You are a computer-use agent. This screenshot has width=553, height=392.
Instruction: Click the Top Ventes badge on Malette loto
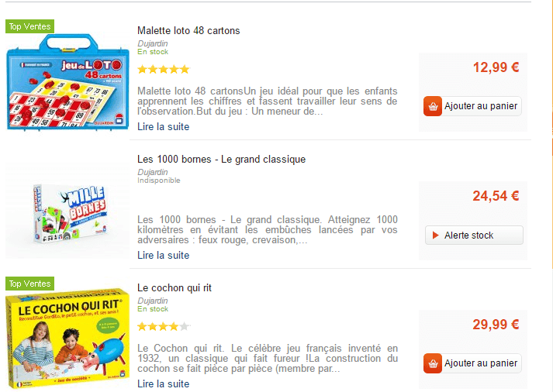(x=29, y=26)
